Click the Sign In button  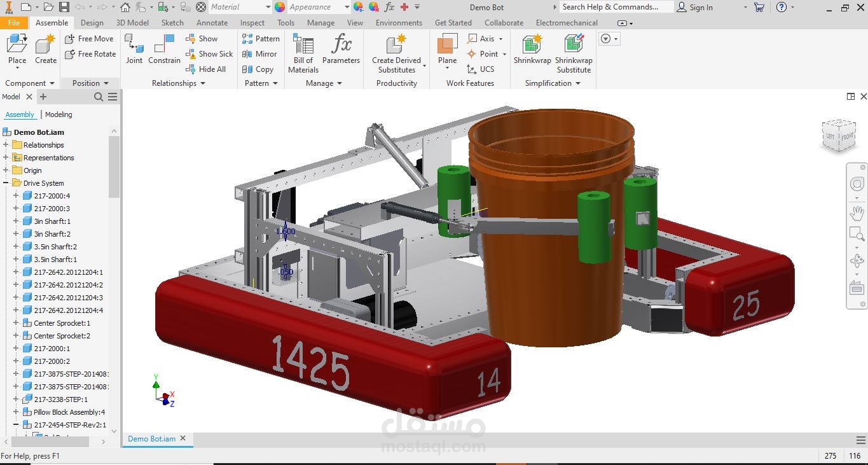pos(695,8)
